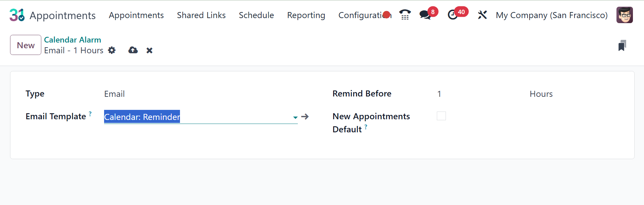The image size is (644, 205).
Task: Open the Reporting menu
Action: click(x=306, y=15)
